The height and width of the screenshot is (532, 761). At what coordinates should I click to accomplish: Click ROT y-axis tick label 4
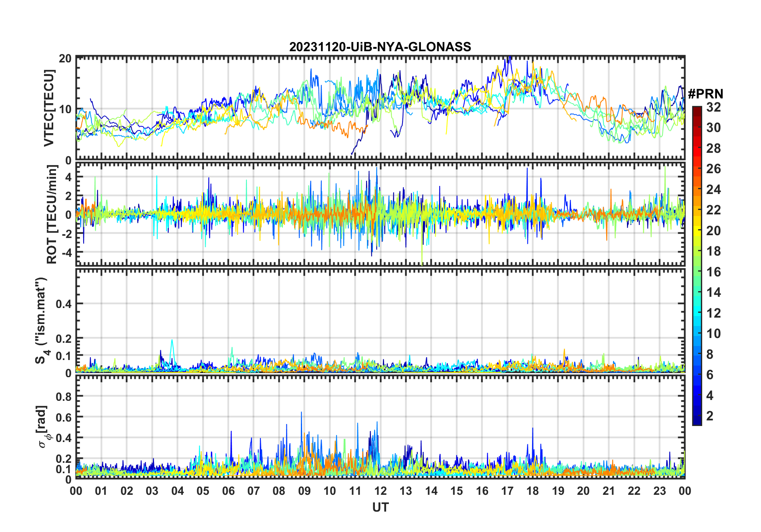point(68,177)
